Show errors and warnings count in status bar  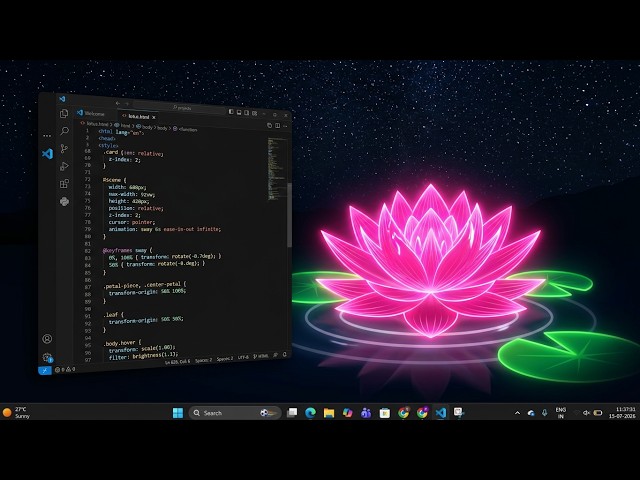[65, 369]
